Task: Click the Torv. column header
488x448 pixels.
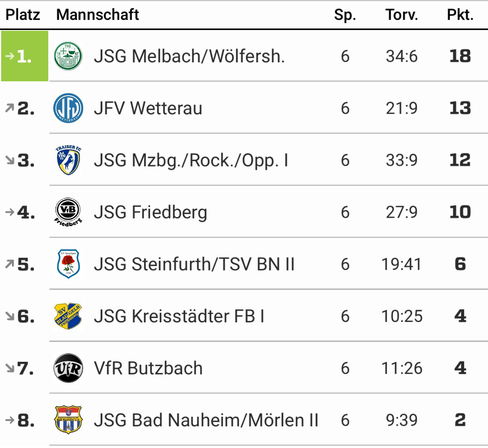Action: click(401, 14)
